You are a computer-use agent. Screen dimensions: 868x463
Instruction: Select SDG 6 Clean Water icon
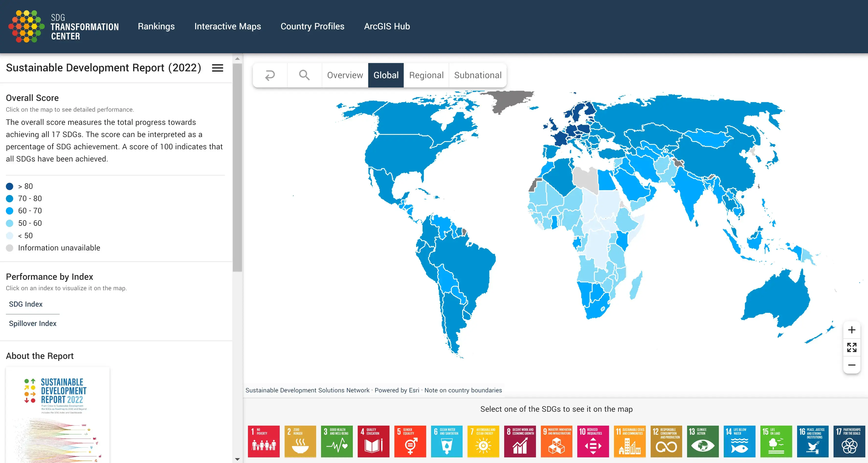coord(447,441)
